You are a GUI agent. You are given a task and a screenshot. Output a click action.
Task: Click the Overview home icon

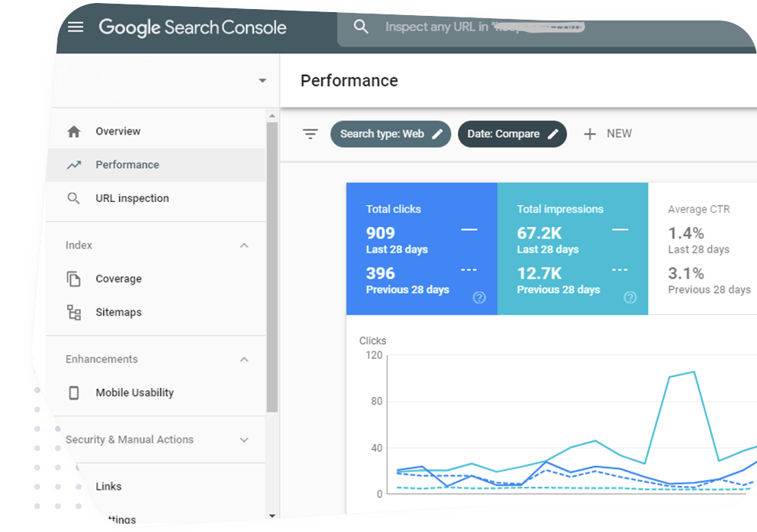74,132
